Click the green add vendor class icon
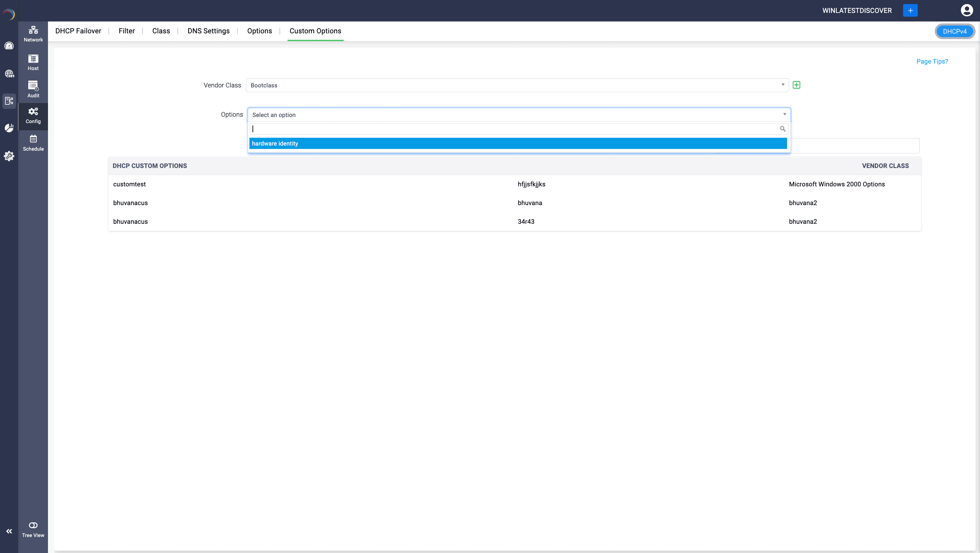This screenshot has height=553, width=980. coord(796,85)
